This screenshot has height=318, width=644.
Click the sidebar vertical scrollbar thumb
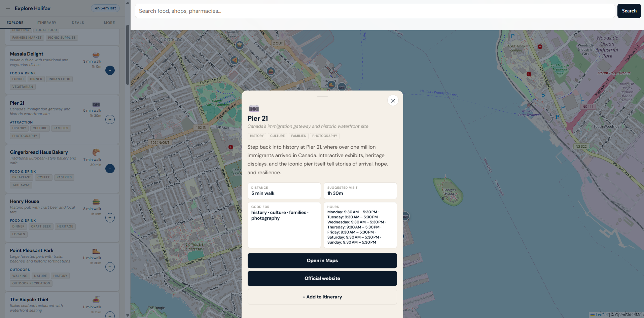tap(128, 55)
